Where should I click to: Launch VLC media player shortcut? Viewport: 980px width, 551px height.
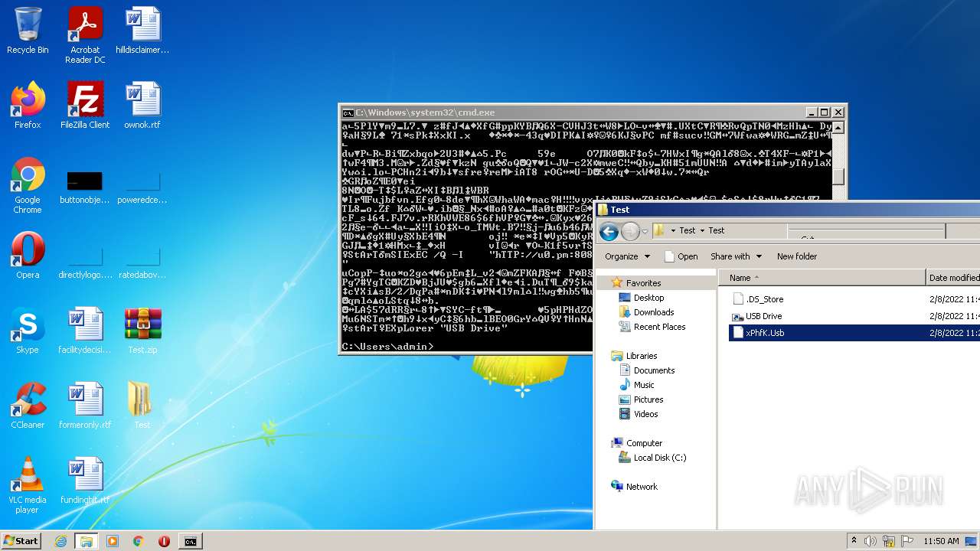(28, 485)
